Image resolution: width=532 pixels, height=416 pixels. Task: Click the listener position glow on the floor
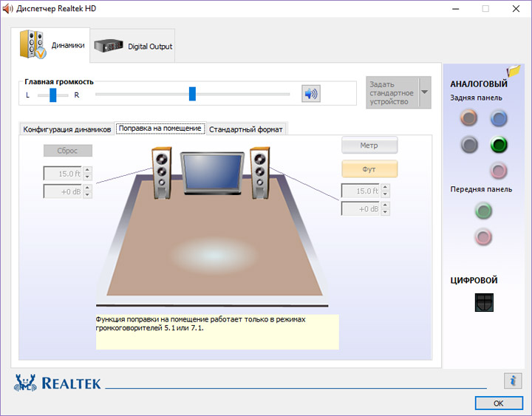213,255
